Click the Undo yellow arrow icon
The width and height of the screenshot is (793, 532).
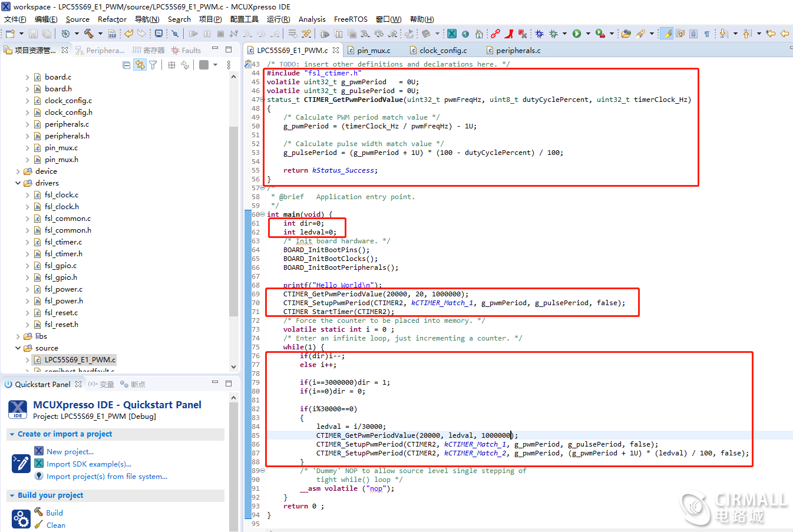(128, 34)
